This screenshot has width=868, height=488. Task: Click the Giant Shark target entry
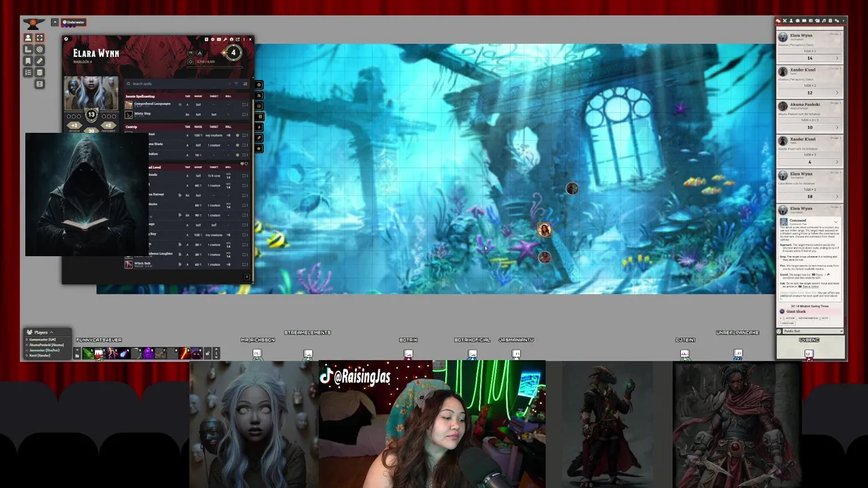click(x=810, y=312)
